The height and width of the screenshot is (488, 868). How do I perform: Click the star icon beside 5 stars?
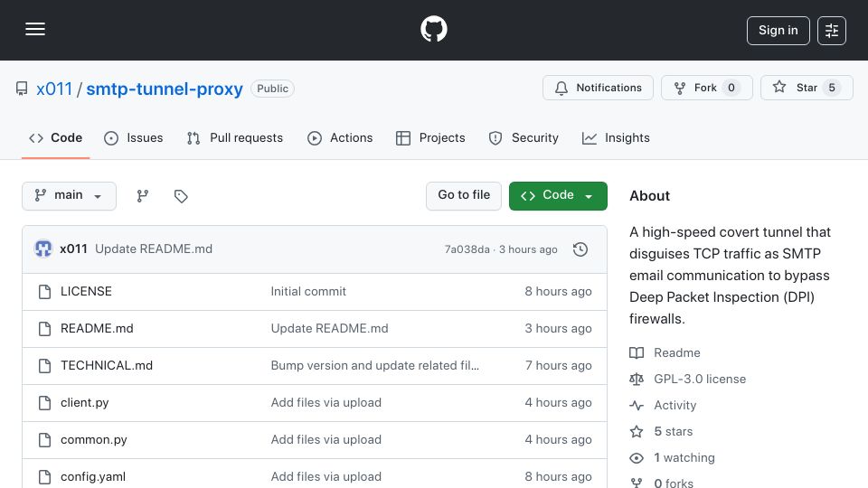[x=637, y=432]
